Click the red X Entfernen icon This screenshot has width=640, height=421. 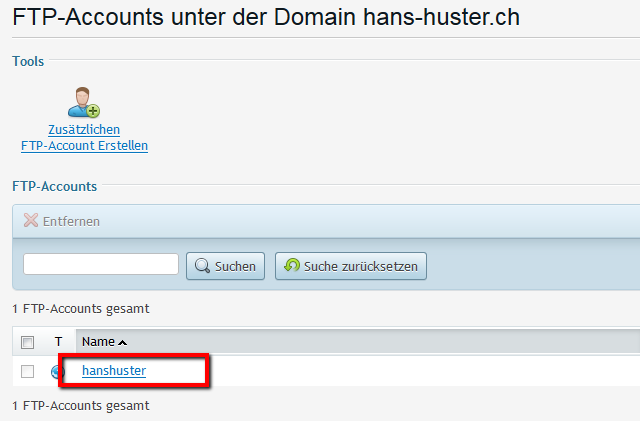31,221
